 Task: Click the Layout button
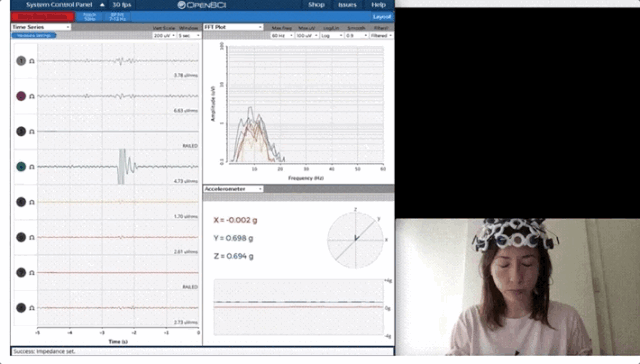382,17
